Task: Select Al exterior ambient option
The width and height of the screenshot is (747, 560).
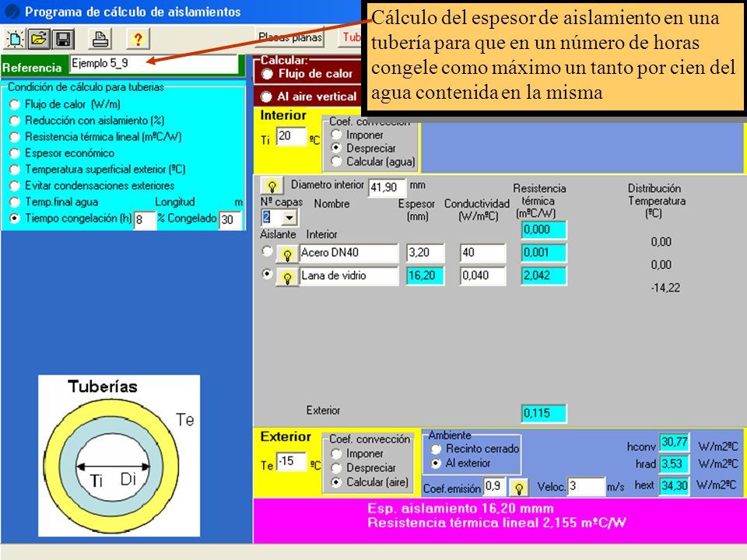Action: pos(436,463)
